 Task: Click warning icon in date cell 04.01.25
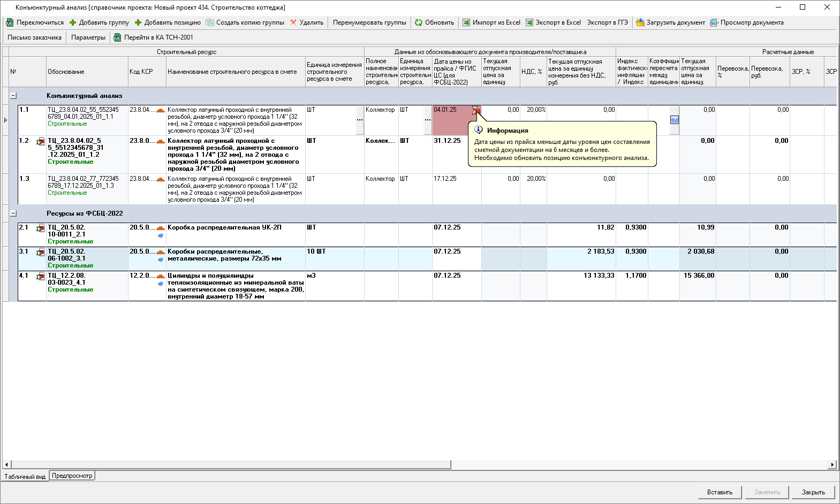pos(475,110)
